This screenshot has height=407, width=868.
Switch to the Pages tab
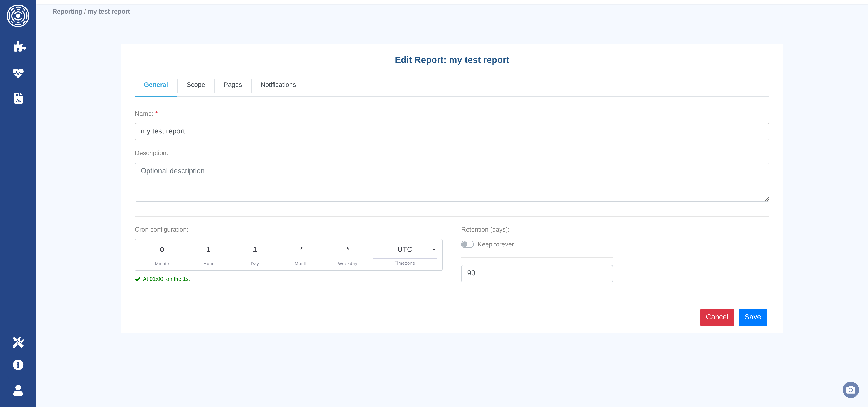(x=233, y=85)
